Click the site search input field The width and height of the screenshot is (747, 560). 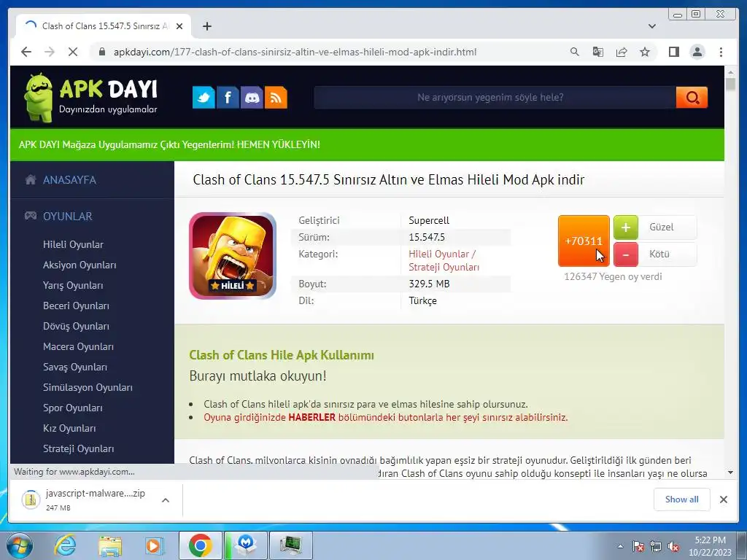point(495,98)
